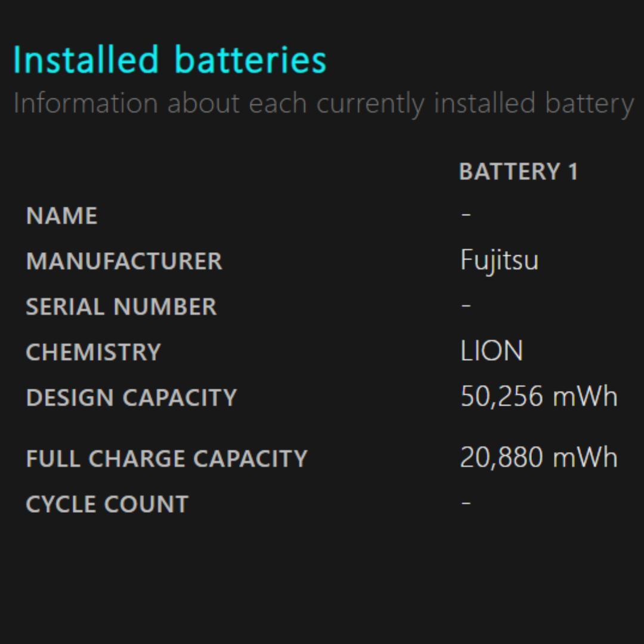Click the dash value beside NAME
This screenshot has height=644, width=644.
coord(466,214)
